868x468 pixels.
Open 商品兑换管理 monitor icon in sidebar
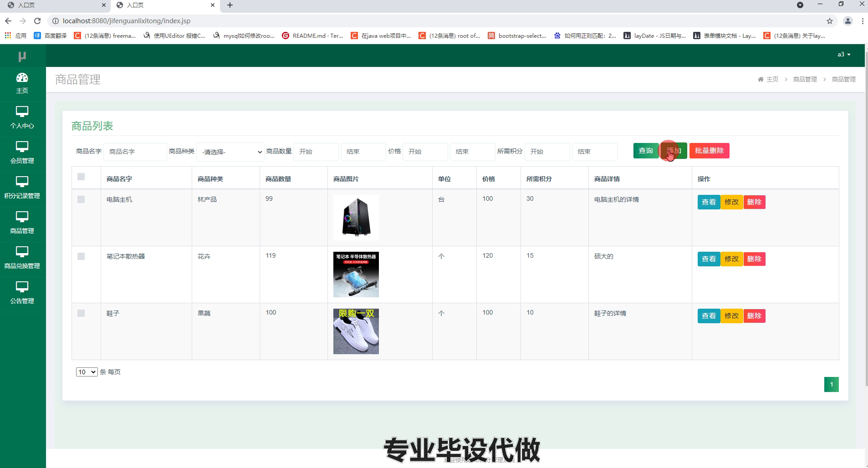point(22,252)
